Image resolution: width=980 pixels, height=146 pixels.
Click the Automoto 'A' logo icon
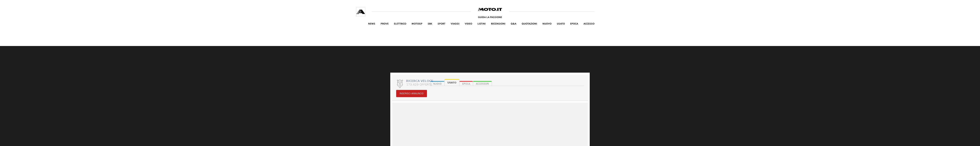pyautogui.click(x=360, y=12)
